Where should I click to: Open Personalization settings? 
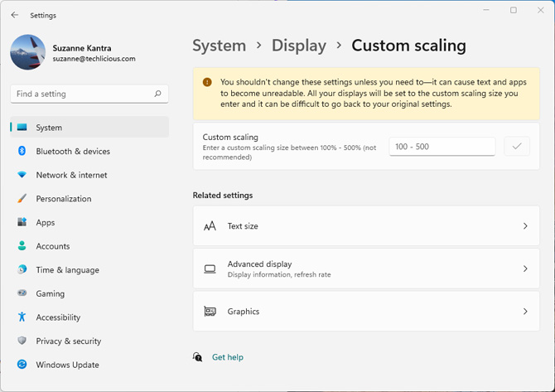point(89,198)
